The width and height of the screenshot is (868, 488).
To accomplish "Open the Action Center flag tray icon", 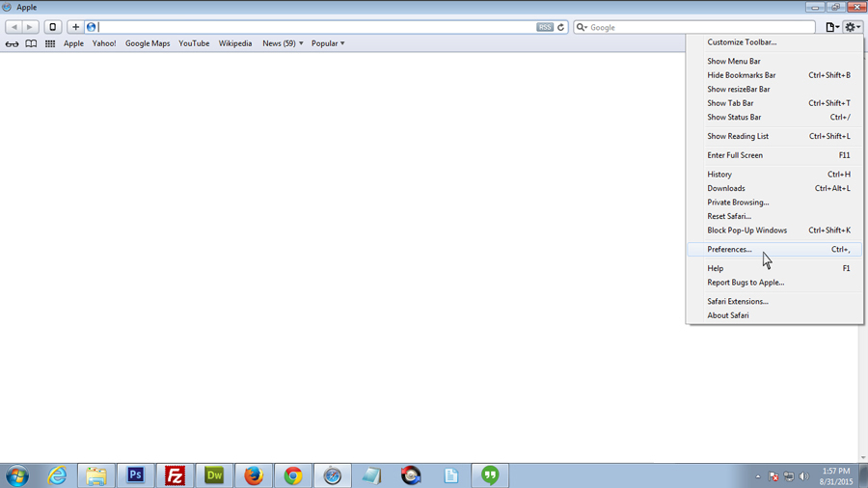I will [773, 476].
